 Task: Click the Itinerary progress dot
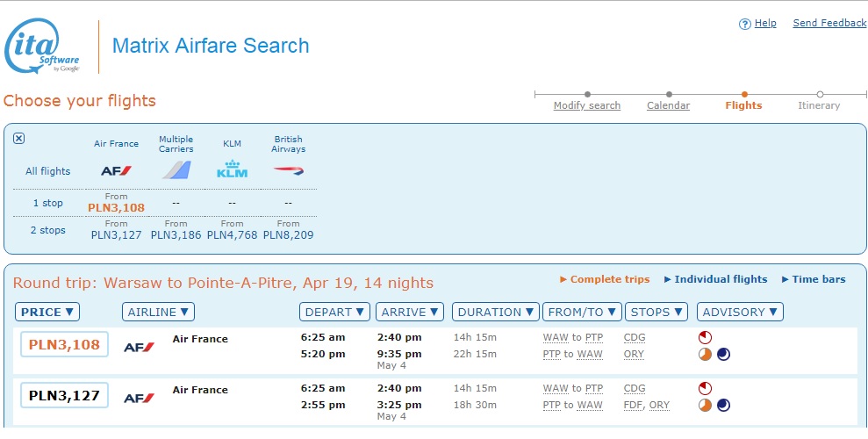(x=820, y=95)
